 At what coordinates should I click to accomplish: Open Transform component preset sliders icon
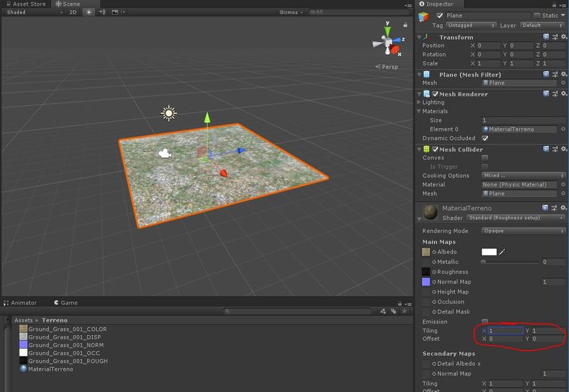(555, 37)
